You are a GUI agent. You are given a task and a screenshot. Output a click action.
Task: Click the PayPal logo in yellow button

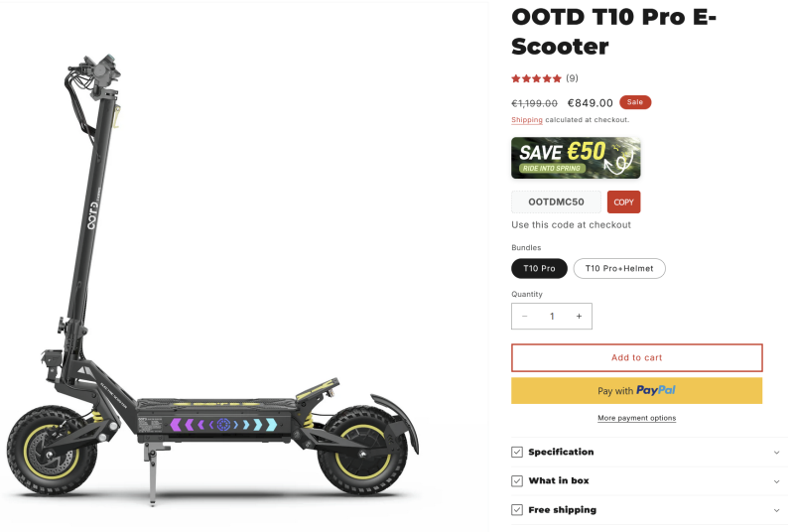[656, 390]
